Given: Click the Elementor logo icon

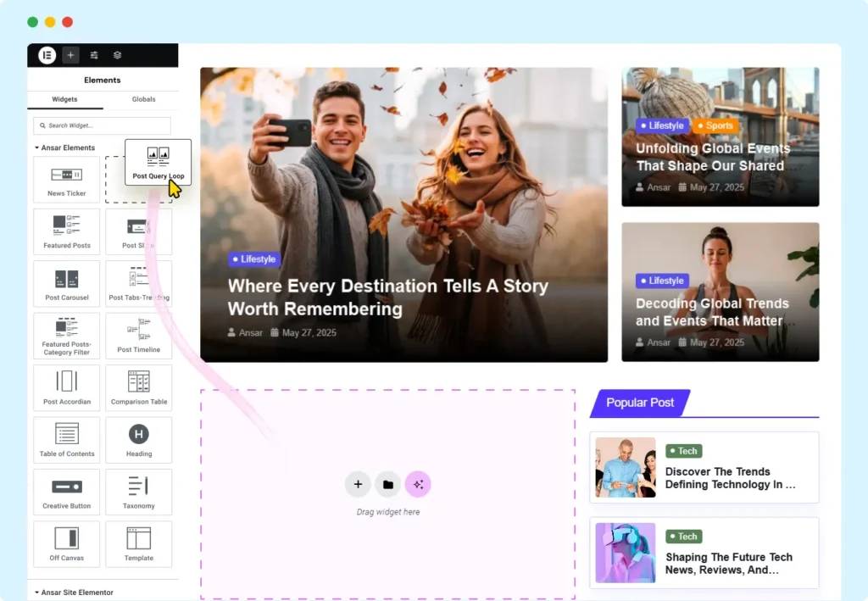Looking at the screenshot, I should point(47,55).
